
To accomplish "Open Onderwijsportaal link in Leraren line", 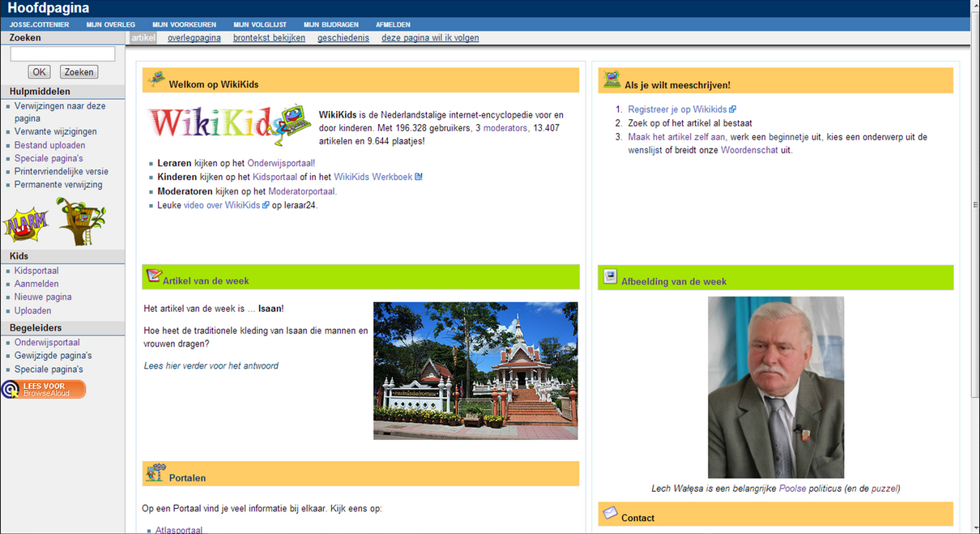I will coord(281,163).
